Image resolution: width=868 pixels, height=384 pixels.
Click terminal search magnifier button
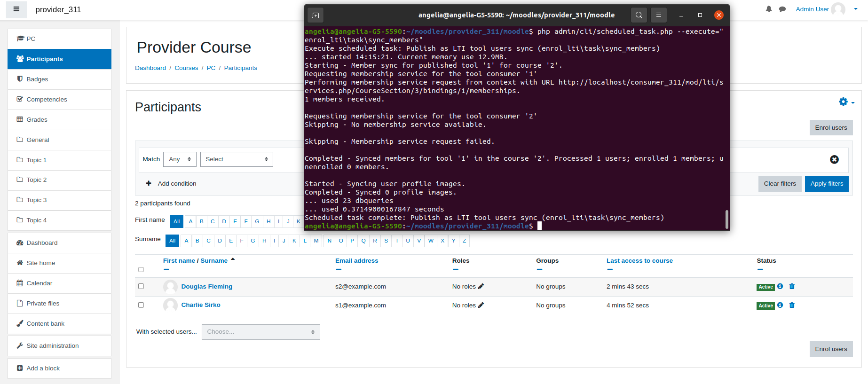pyautogui.click(x=639, y=15)
